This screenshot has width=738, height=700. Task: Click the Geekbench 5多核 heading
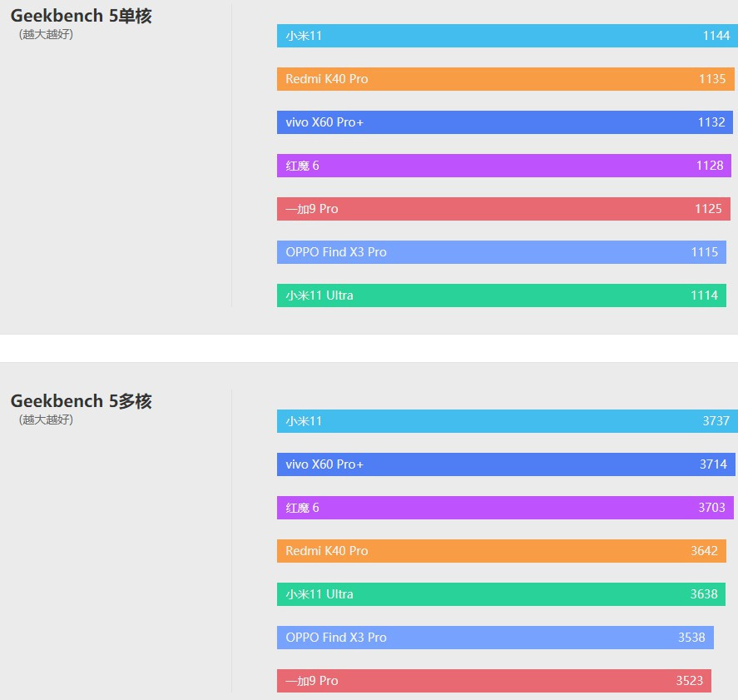(x=81, y=401)
